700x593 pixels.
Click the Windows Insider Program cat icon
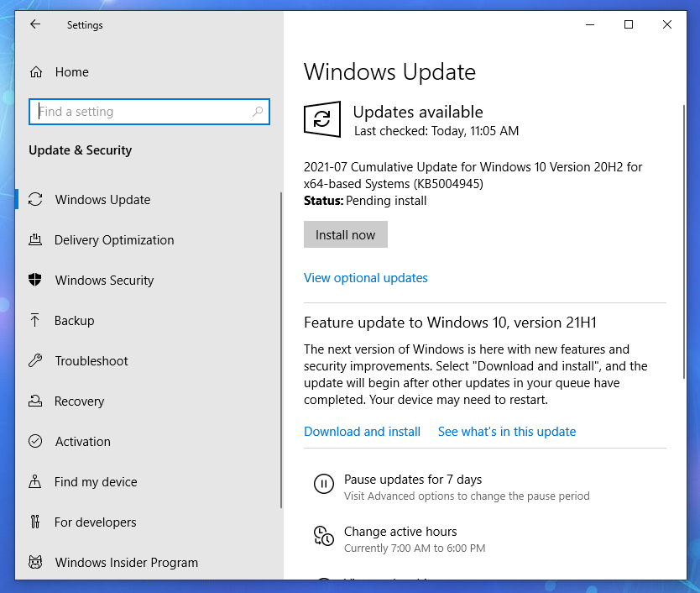[x=35, y=562]
